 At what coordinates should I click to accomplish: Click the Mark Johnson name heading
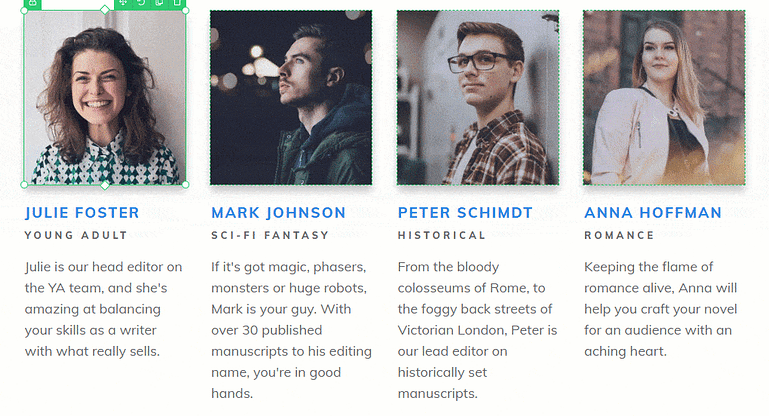point(278,213)
